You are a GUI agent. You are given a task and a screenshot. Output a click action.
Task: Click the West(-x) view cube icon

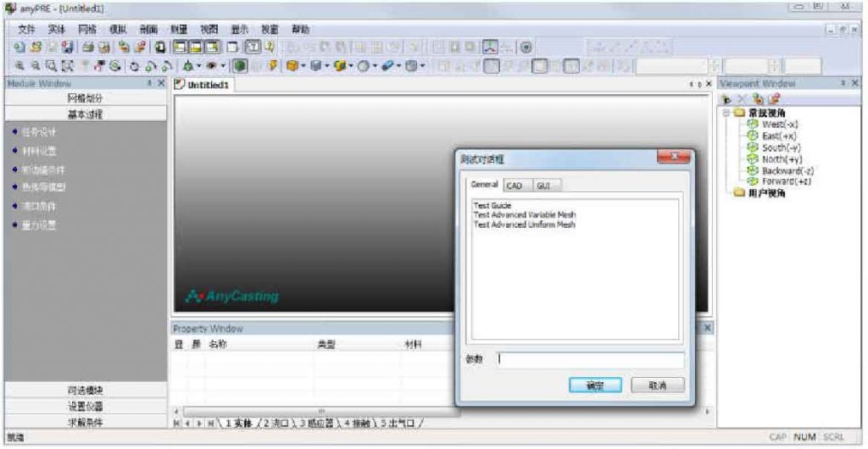(x=753, y=125)
